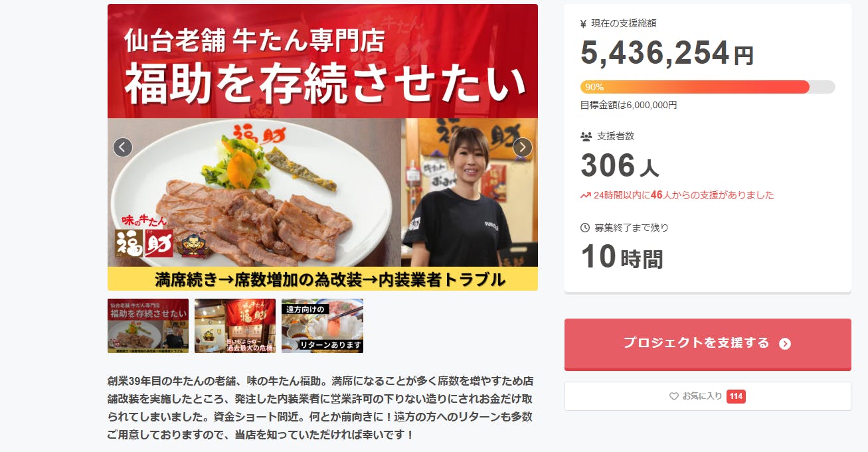Click the yen icon beside current total
868x452 pixels.
583,24
